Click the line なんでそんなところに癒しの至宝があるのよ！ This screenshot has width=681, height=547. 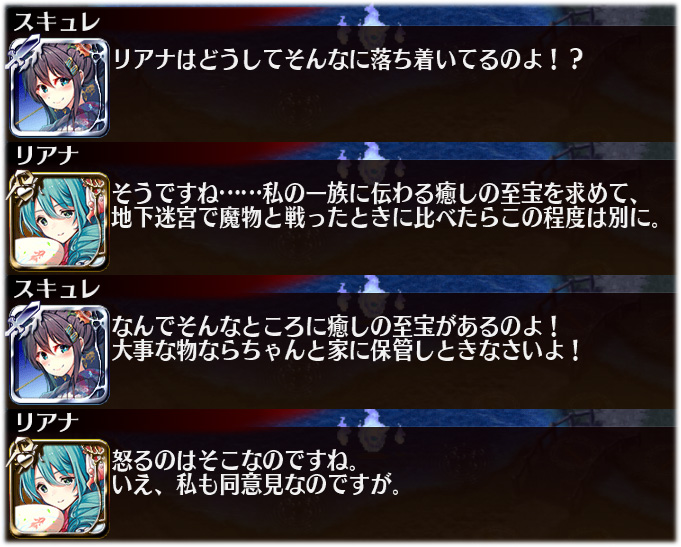click(x=335, y=326)
